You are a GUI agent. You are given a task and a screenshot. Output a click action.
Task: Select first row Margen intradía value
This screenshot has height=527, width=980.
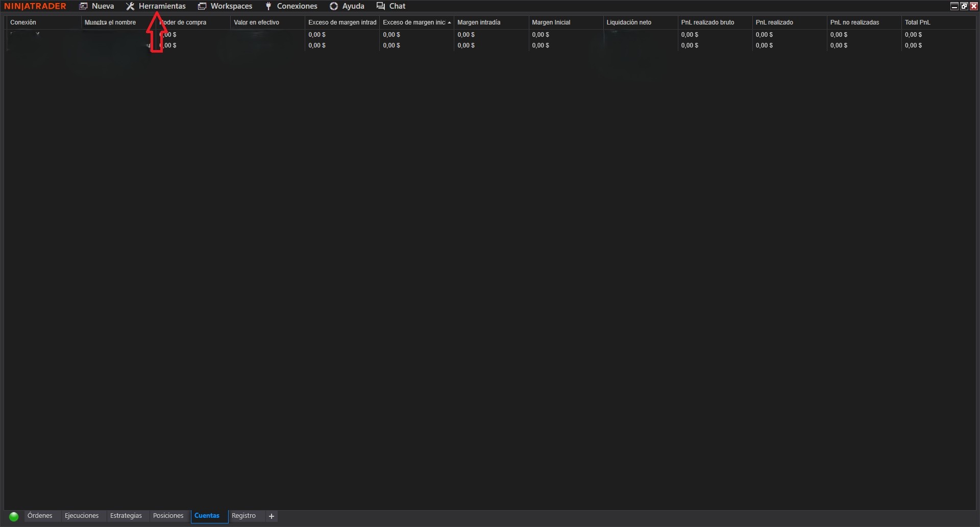coord(466,35)
